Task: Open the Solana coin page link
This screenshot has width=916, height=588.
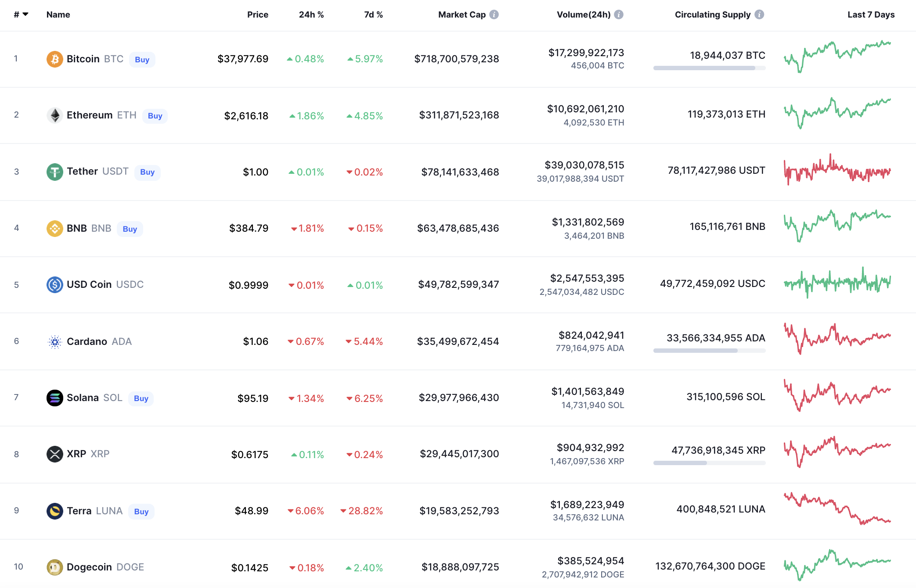Action: pos(83,398)
